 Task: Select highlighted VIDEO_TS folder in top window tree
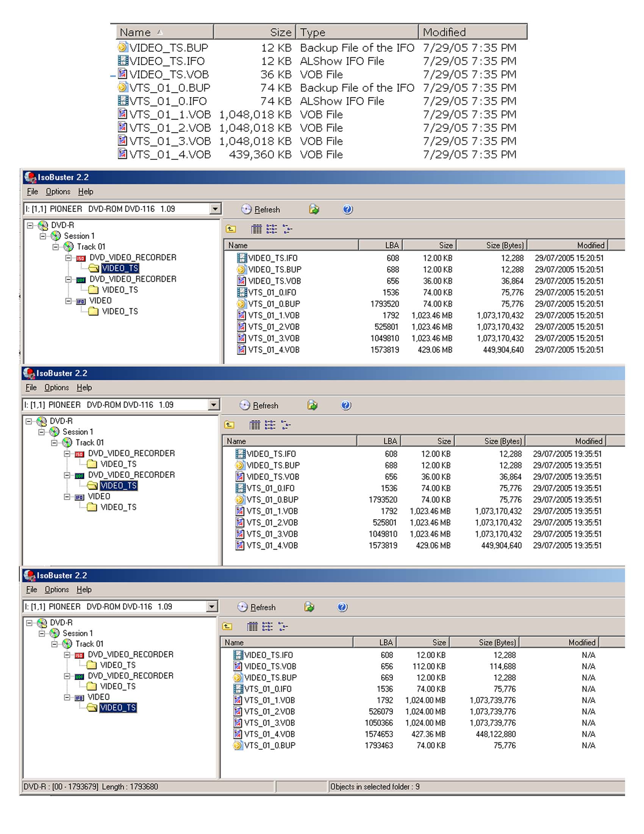120,268
